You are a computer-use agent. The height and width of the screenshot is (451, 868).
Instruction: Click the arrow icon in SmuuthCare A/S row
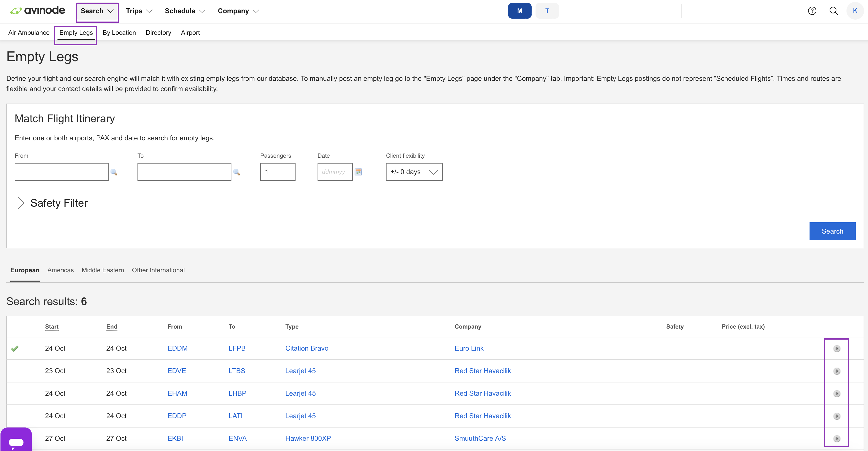coord(837,439)
